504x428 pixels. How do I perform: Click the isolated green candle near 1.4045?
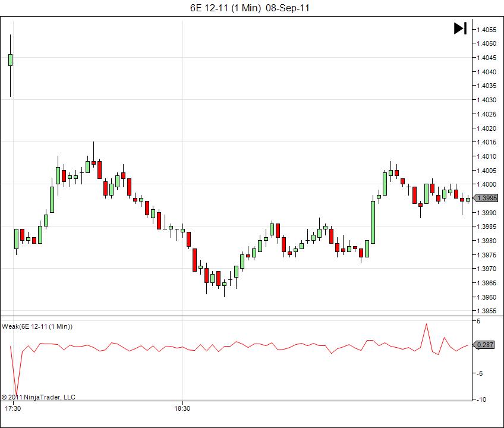click(x=10, y=60)
